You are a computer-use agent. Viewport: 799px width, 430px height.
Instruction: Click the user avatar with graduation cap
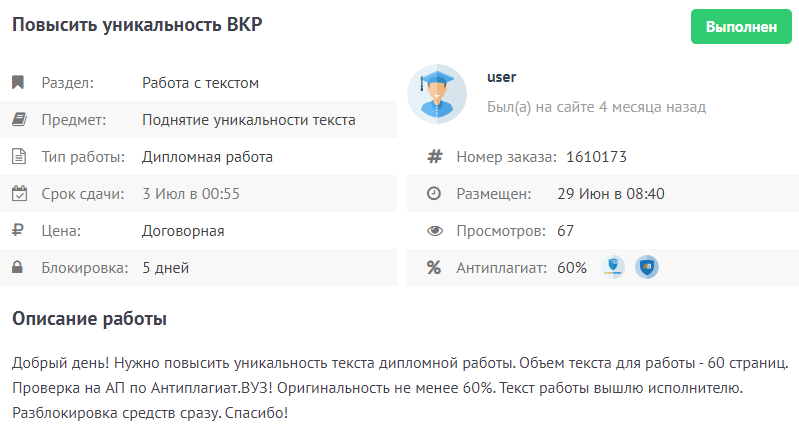(437, 93)
